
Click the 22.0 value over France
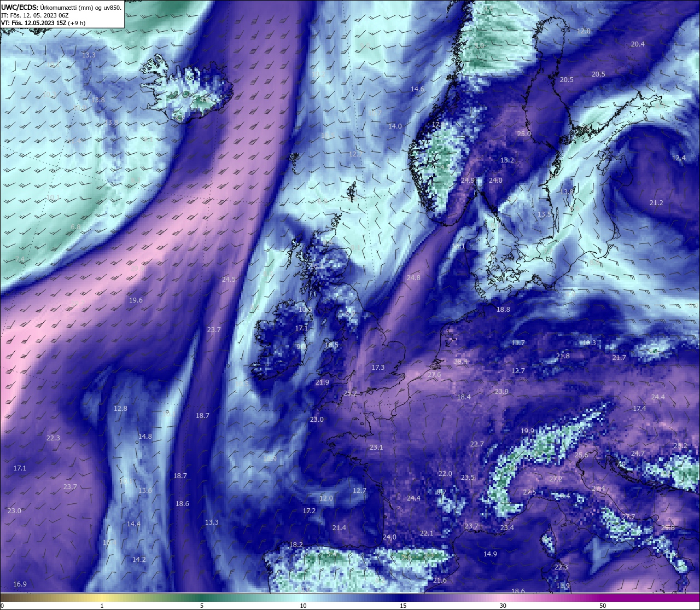click(x=445, y=474)
